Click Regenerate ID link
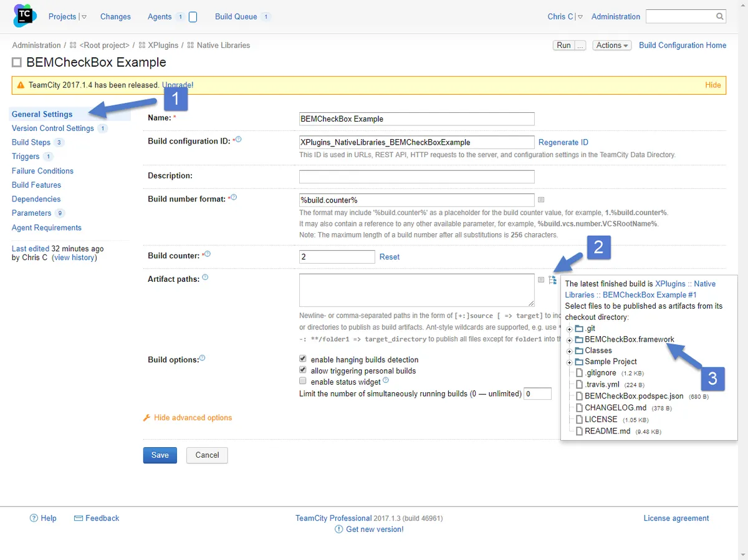 563,142
